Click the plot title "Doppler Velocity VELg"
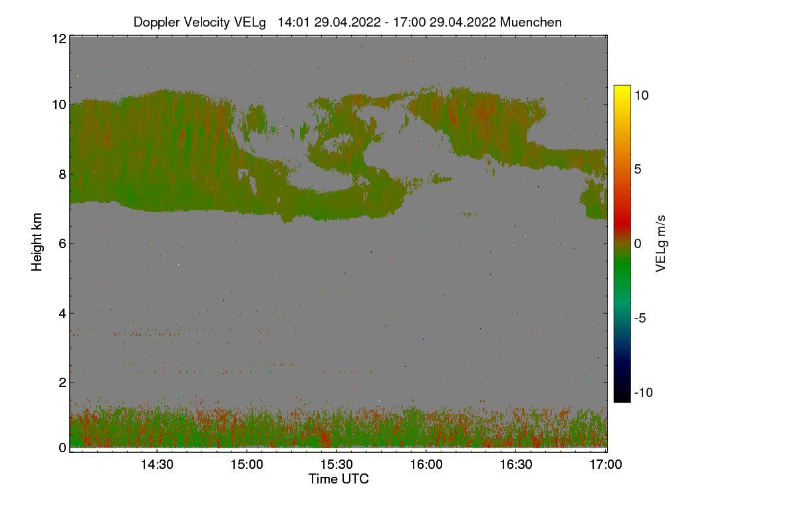The height and width of the screenshot is (532, 798). 200,22
